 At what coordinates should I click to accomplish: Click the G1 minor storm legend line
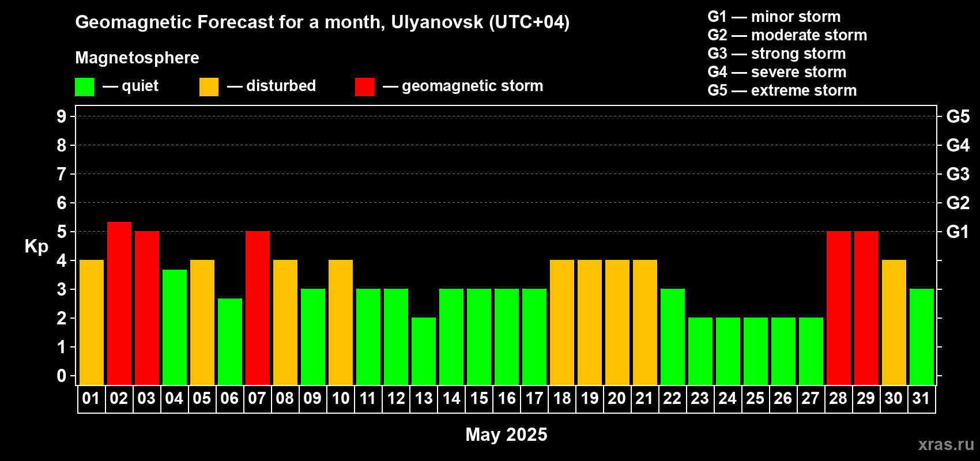774,17
